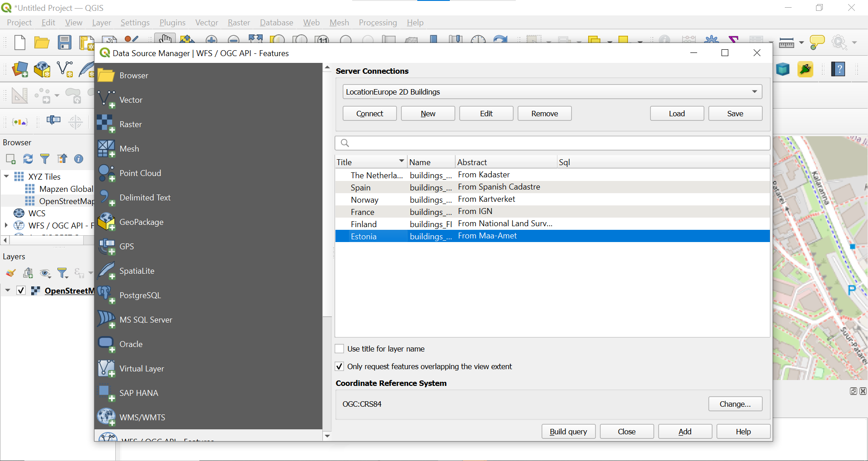Viewport: 868px width, 461px height.
Task: Select the Spain row in layer table
Action: pyautogui.click(x=552, y=187)
